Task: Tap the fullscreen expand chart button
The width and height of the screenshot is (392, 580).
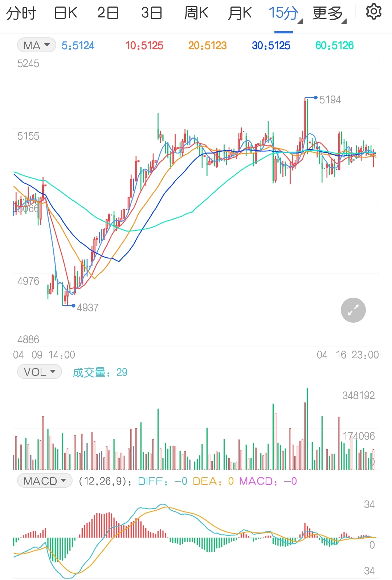Action: click(353, 310)
